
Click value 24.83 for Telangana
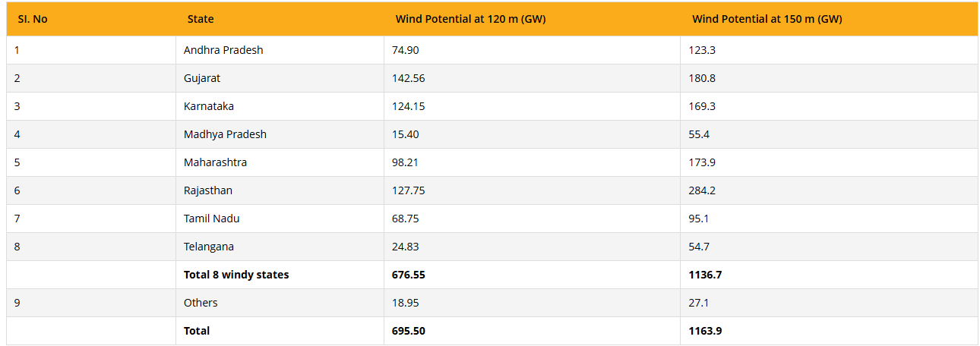405,247
